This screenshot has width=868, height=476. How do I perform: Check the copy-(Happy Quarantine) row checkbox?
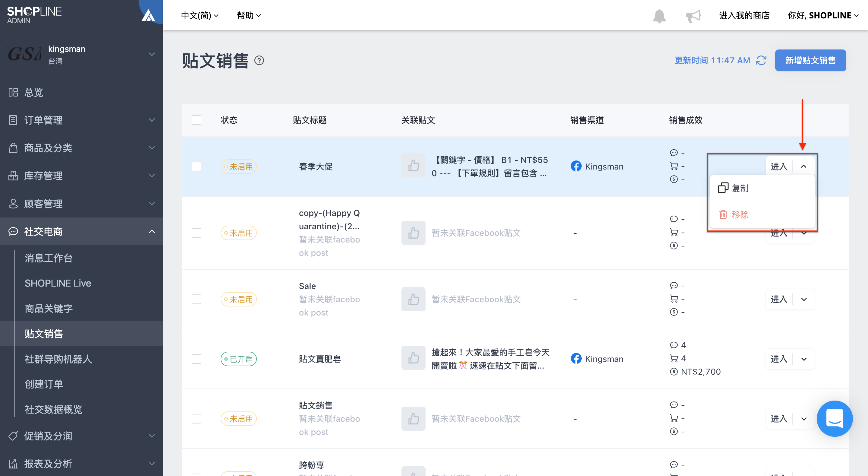point(197,233)
